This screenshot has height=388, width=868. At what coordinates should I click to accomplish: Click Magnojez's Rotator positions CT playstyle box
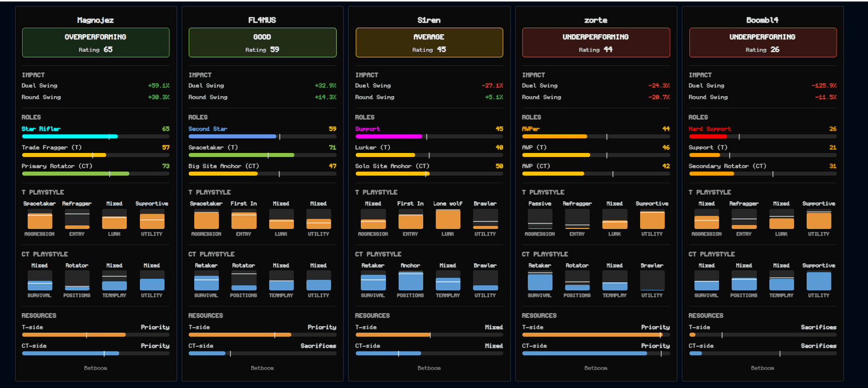point(77,281)
